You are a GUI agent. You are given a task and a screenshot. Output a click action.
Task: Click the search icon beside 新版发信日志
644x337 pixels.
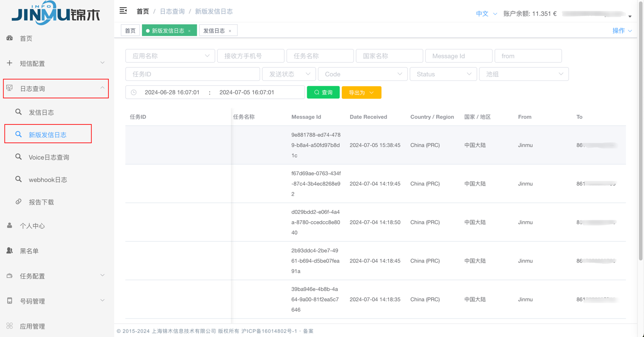18,134
